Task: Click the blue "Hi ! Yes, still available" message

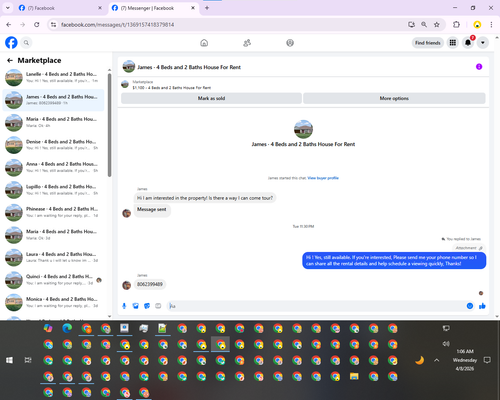Action: click(x=394, y=260)
